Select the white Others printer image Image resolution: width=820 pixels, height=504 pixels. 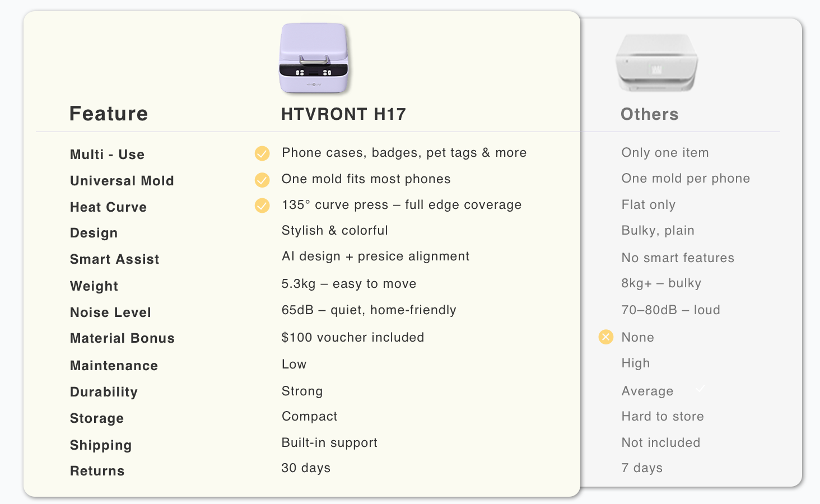[x=656, y=63]
